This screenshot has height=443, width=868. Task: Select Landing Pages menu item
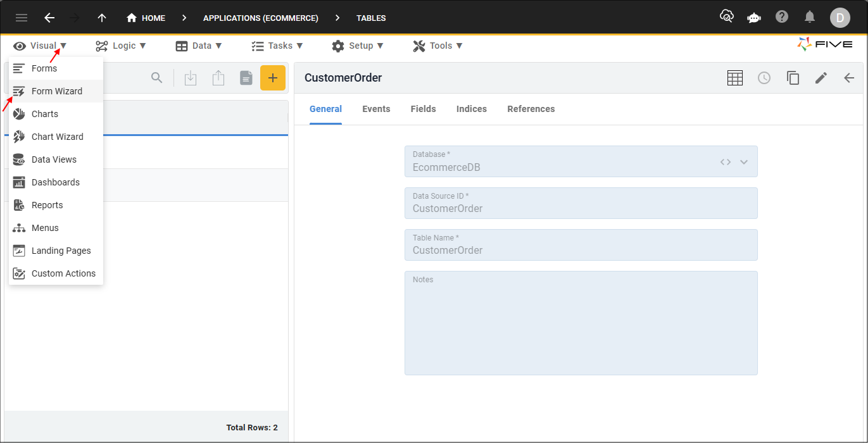[x=56, y=251]
